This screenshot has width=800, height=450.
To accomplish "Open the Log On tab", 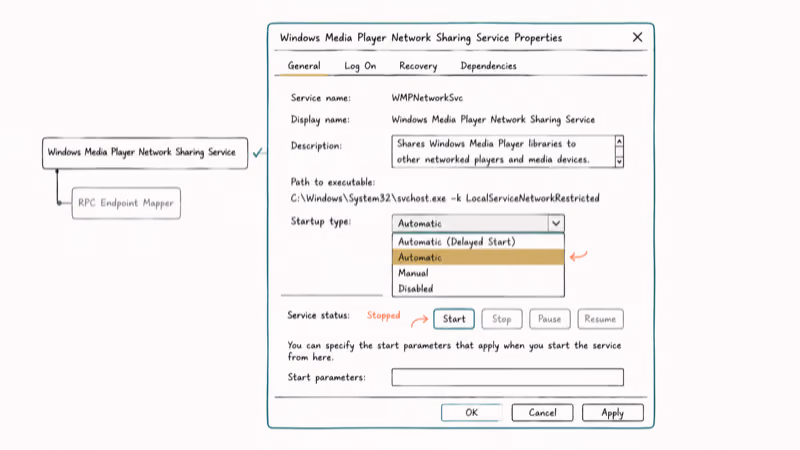I will [360, 66].
